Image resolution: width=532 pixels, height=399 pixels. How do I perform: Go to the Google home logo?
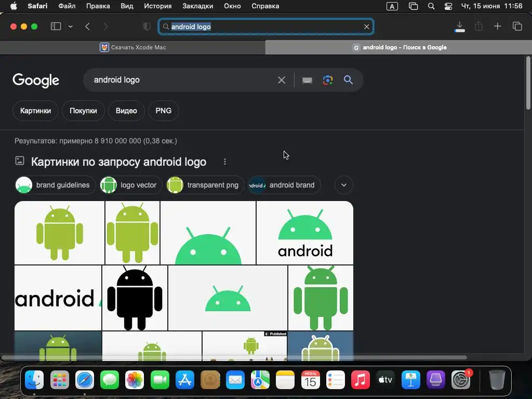click(x=36, y=81)
